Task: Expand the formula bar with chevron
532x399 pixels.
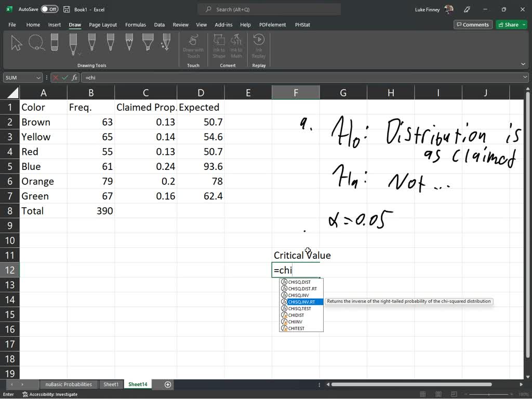Action: 525,77
